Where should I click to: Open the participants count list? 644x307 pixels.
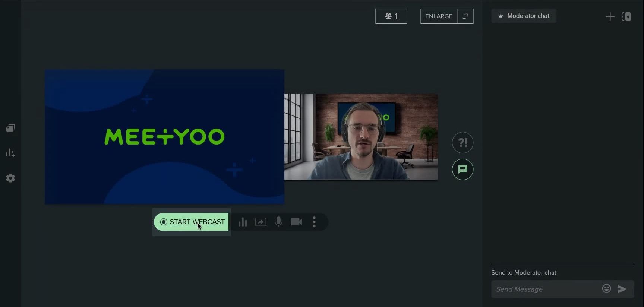coord(391,16)
